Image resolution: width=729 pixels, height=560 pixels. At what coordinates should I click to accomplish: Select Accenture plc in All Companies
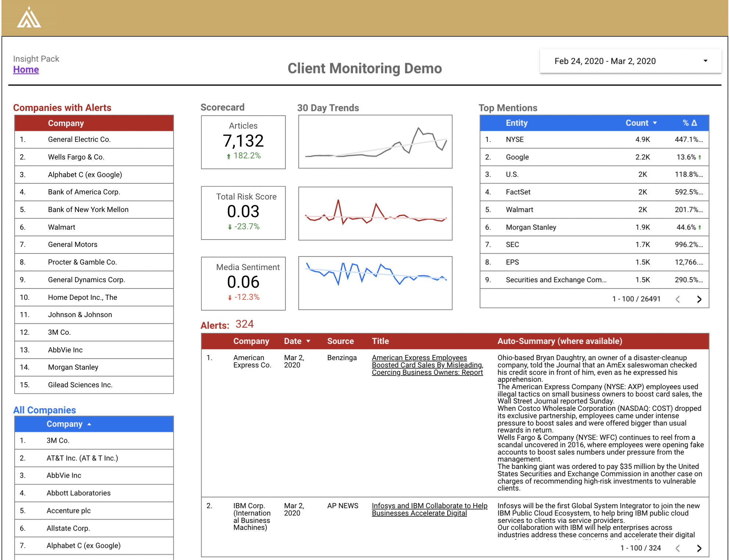click(x=94, y=510)
